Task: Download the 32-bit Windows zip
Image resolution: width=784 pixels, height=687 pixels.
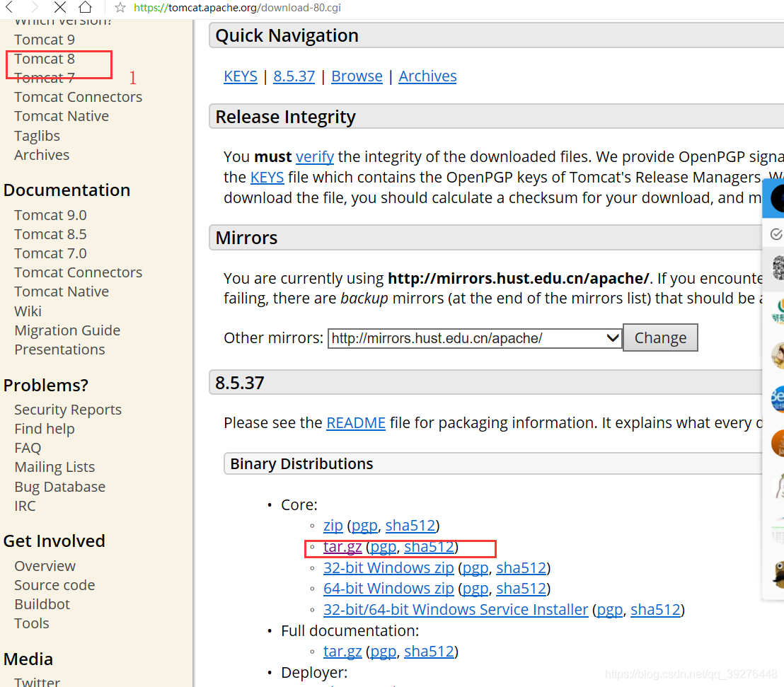Action: (x=388, y=568)
